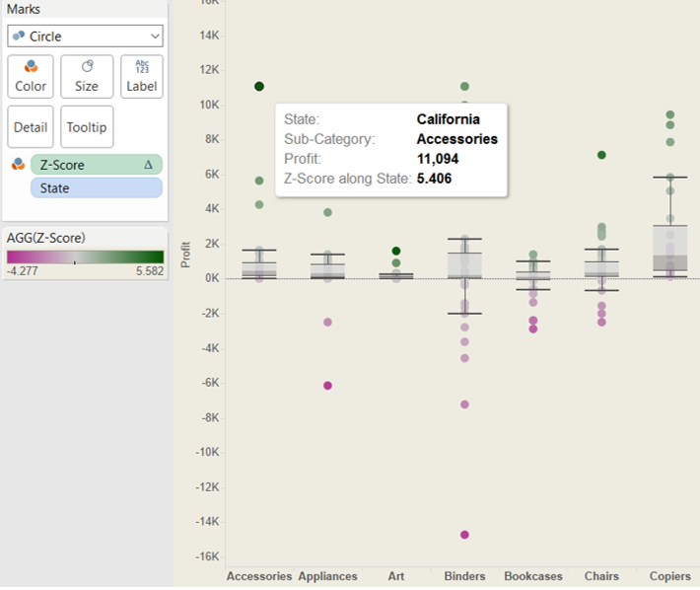Click the Art column header label
Viewport: 700px width, 590px height.
(x=396, y=576)
